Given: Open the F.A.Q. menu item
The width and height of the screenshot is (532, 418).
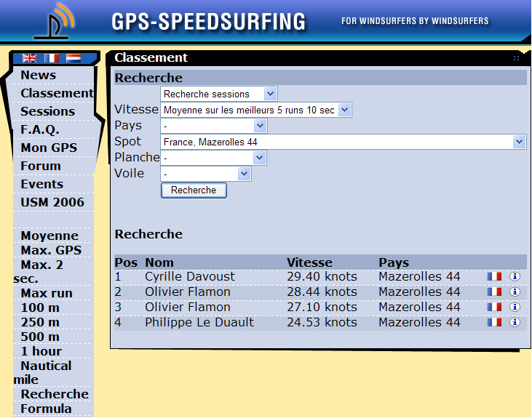Looking at the screenshot, I should pyautogui.click(x=40, y=130).
